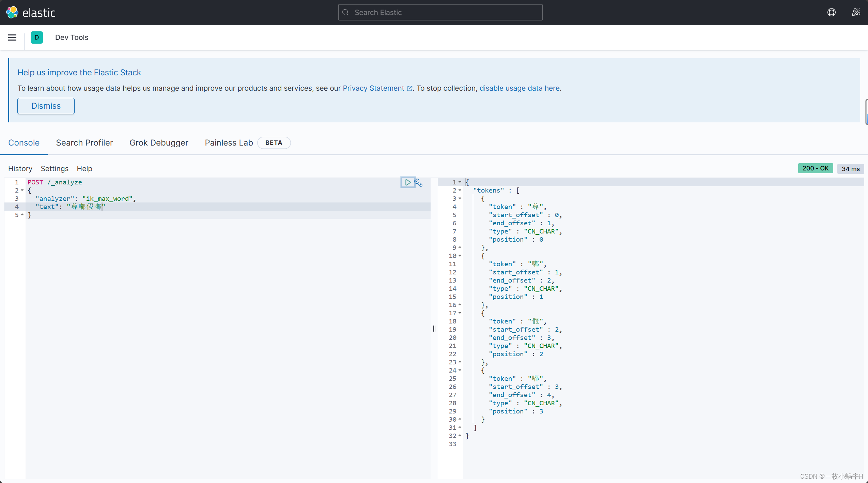Switch to the Search Profiler tab
Image resolution: width=868 pixels, height=483 pixels.
click(x=84, y=142)
